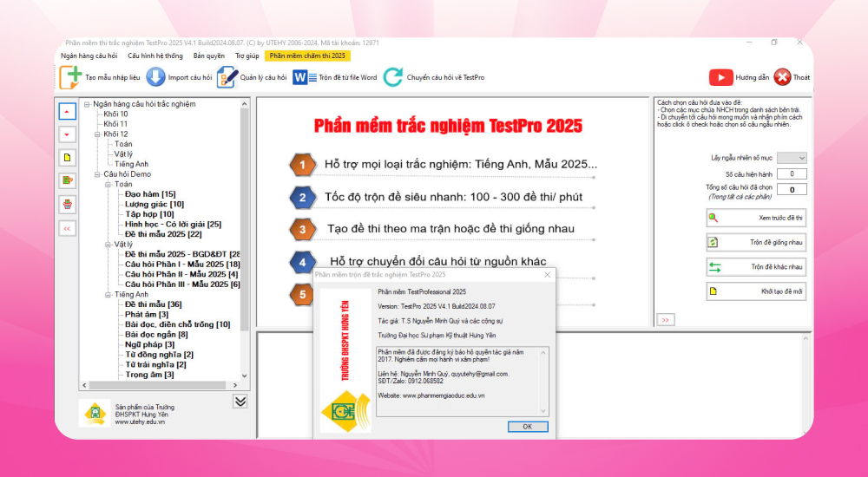Select Từ trái nghĩa [2] tree item
Viewport: 868px width, 477px height.
(x=155, y=364)
